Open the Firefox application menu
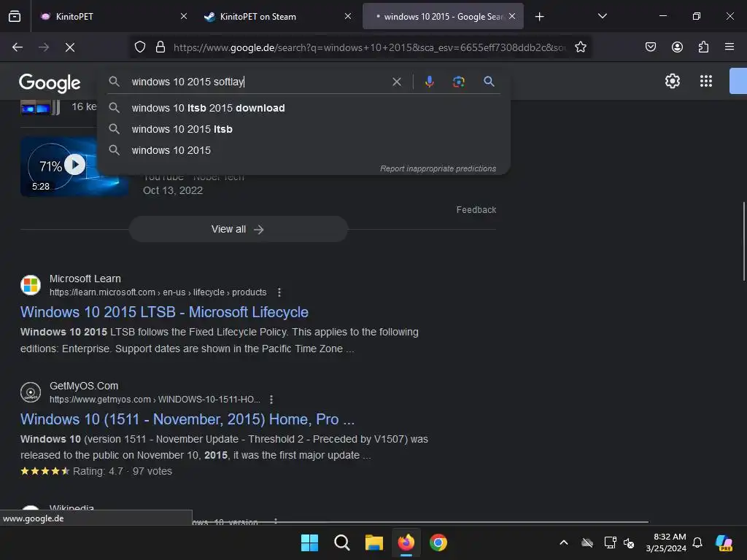747x560 pixels. [x=729, y=47]
